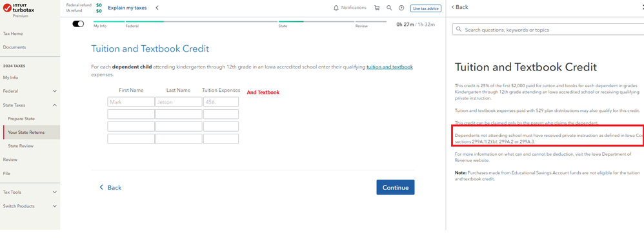
Task: Click the search magnifier icon in header
Action: (389, 8)
